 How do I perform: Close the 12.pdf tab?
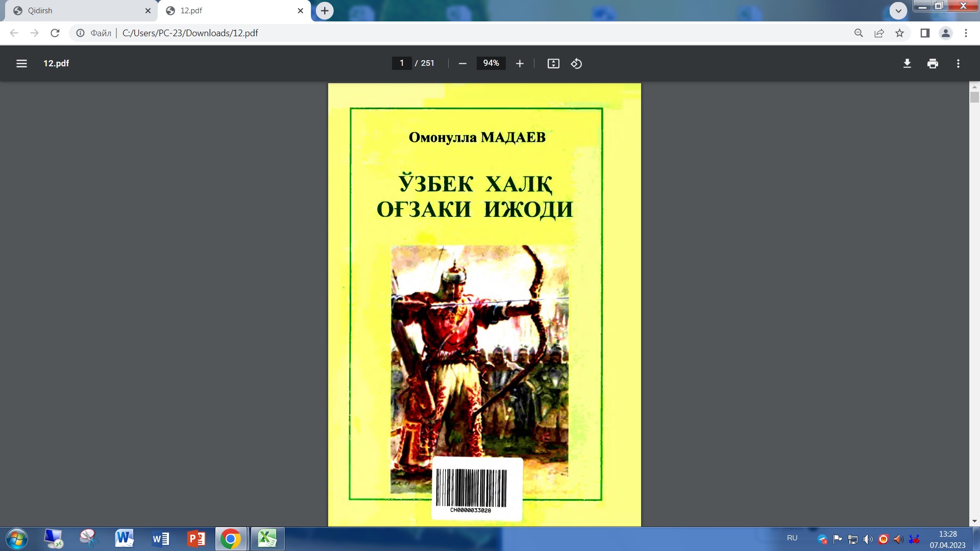click(301, 11)
